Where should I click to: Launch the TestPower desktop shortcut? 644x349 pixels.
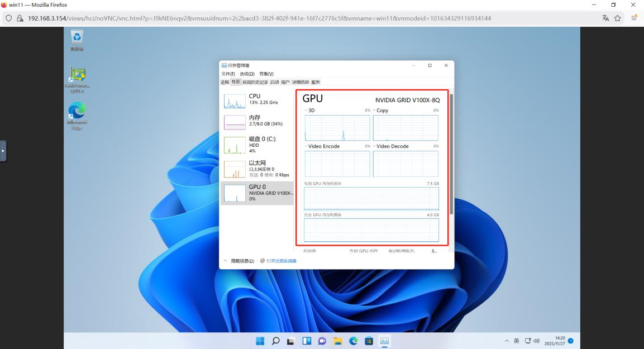tap(77, 75)
